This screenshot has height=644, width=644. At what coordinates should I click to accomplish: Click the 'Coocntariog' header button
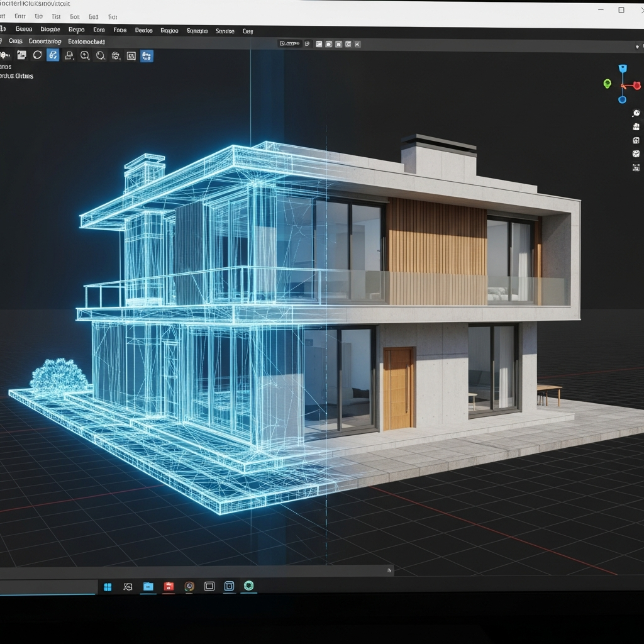click(x=45, y=42)
